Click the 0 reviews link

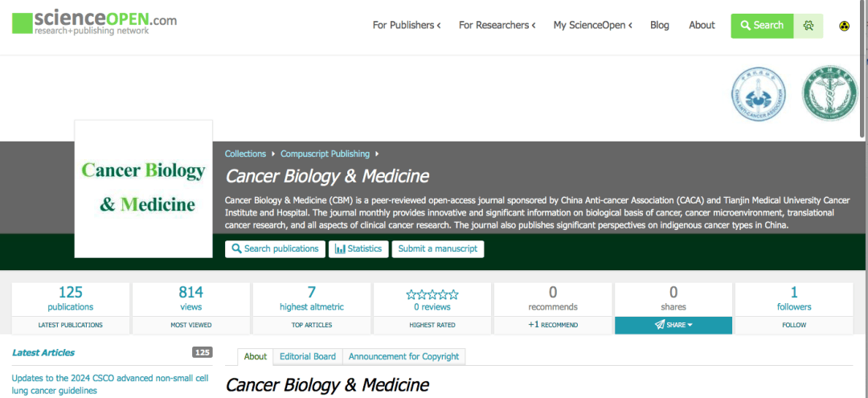(432, 306)
